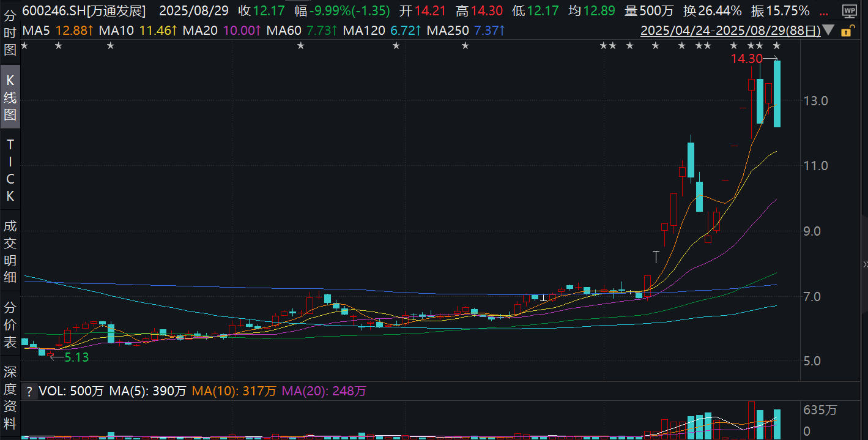The height and width of the screenshot is (440, 868).
Task: Click the MA(5): 390万 volume average
Action: point(148,390)
